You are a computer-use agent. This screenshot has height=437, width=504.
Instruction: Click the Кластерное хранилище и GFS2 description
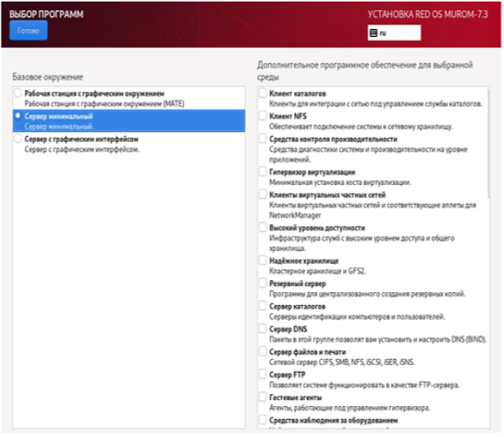[317, 271]
